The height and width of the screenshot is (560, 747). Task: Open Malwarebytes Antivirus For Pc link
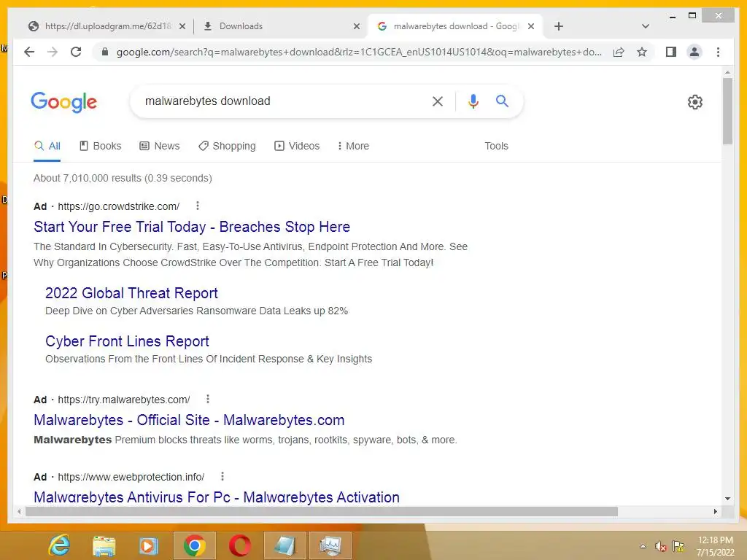(217, 497)
